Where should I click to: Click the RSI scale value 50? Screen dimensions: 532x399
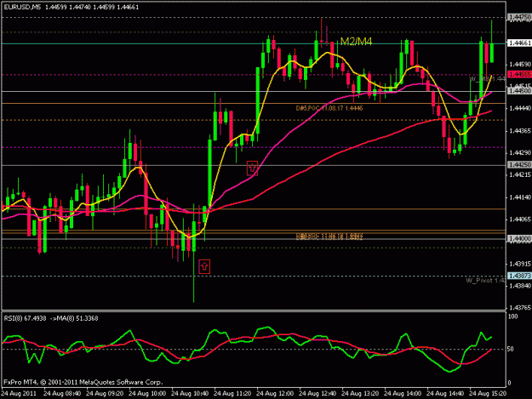(x=512, y=349)
